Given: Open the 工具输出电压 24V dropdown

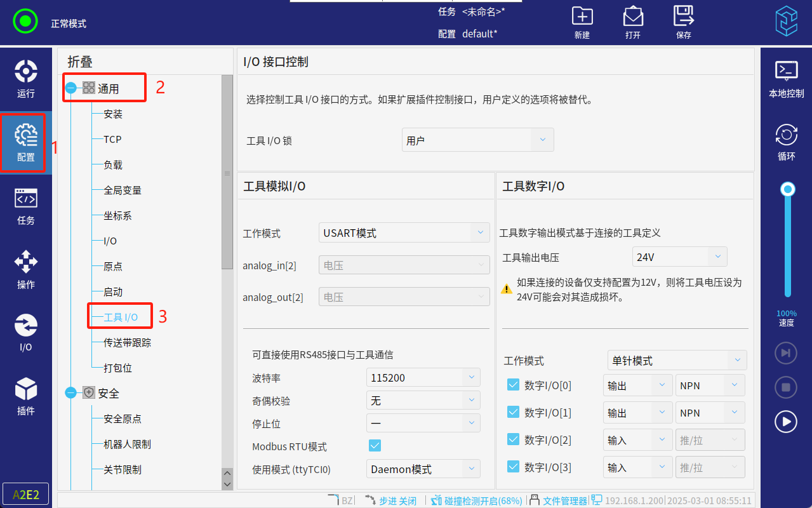Looking at the screenshot, I should (679, 257).
